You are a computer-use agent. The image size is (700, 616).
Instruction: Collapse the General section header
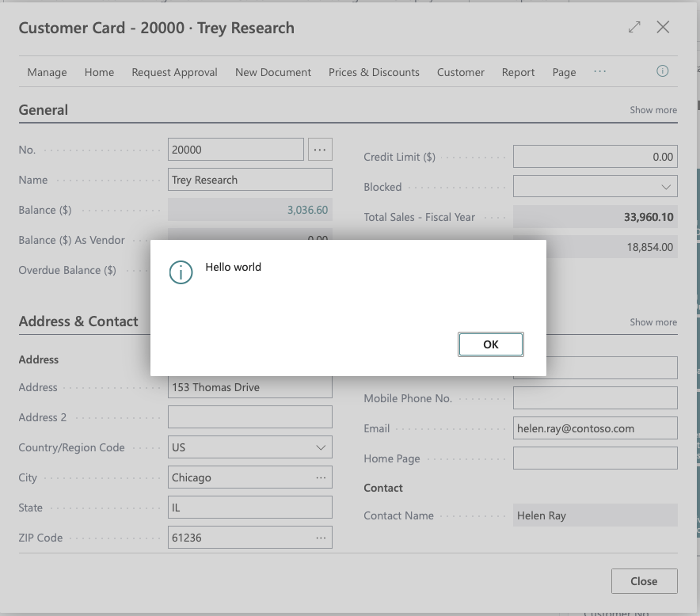pos(44,110)
